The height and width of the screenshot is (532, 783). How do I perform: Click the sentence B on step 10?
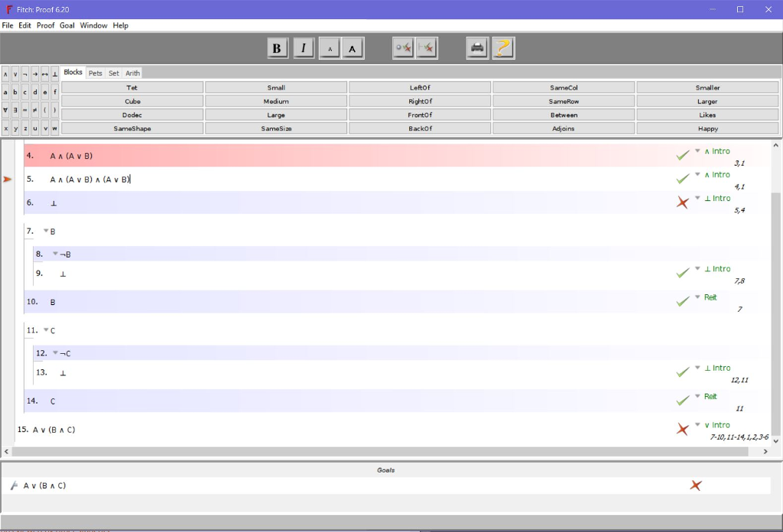click(x=53, y=302)
